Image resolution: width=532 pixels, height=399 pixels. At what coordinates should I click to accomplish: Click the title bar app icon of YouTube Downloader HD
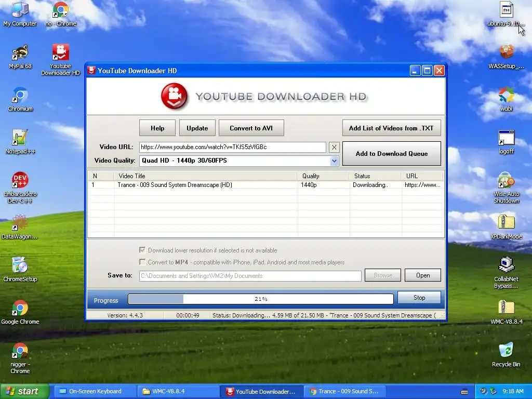pos(91,70)
